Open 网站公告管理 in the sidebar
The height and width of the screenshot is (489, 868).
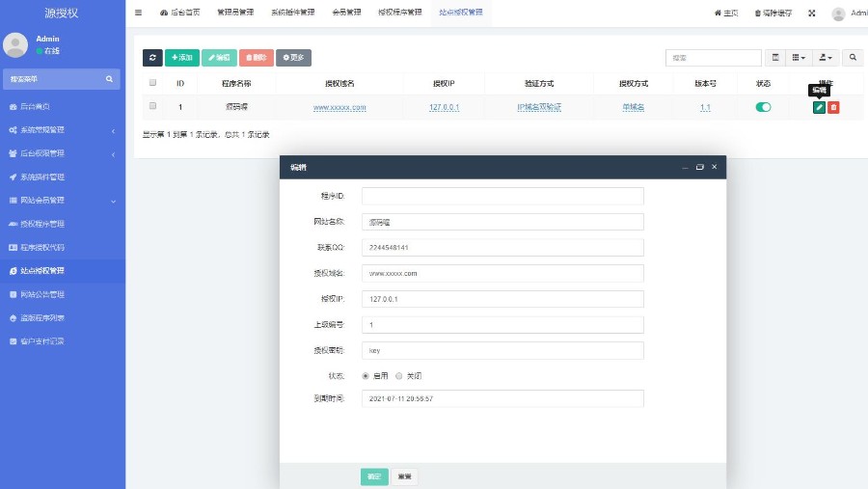[63, 294]
